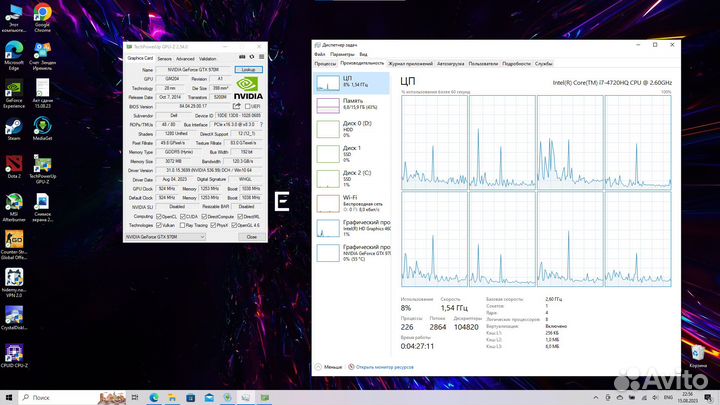Switch to Sensors tab in GPU-Z
Viewport: 720px width, 405px height.
[x=164, y=59]
